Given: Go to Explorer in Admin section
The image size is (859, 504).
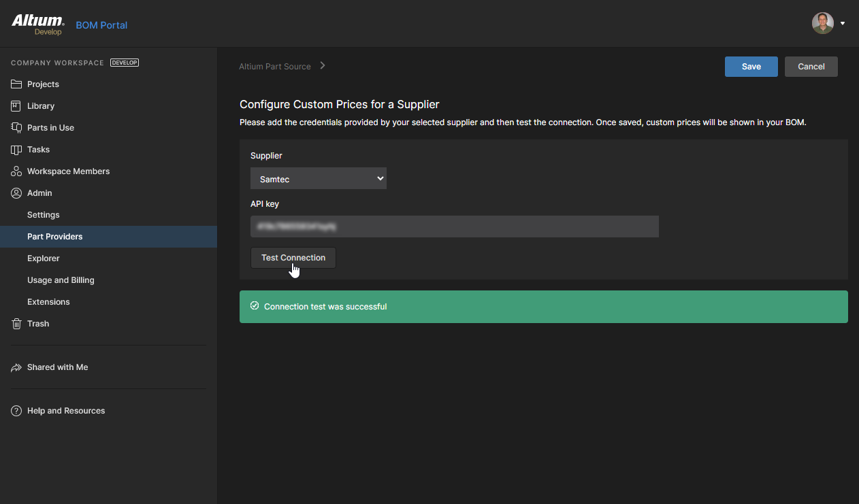Looking at the screenshot, I should tap(44, 258).
